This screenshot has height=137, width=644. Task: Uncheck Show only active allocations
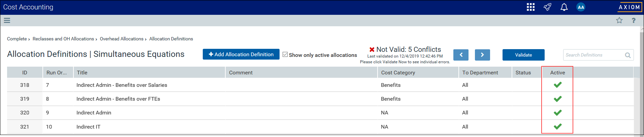click(285, 55)
